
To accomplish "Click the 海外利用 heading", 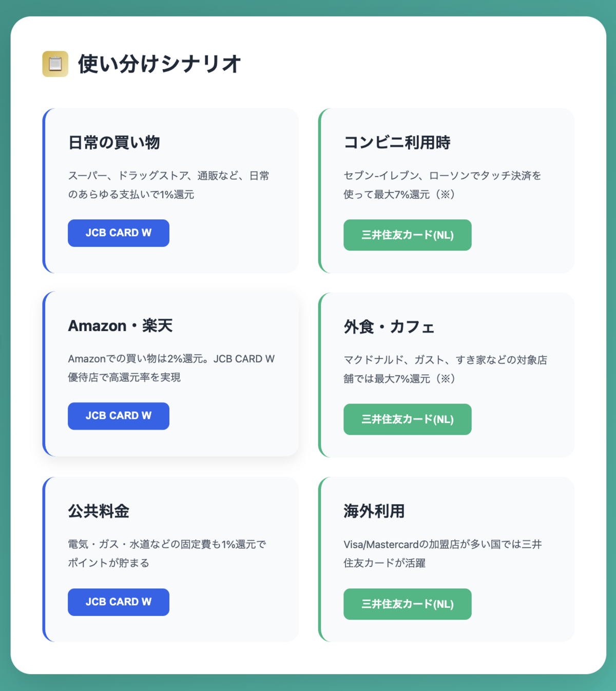I will point(373,511).
